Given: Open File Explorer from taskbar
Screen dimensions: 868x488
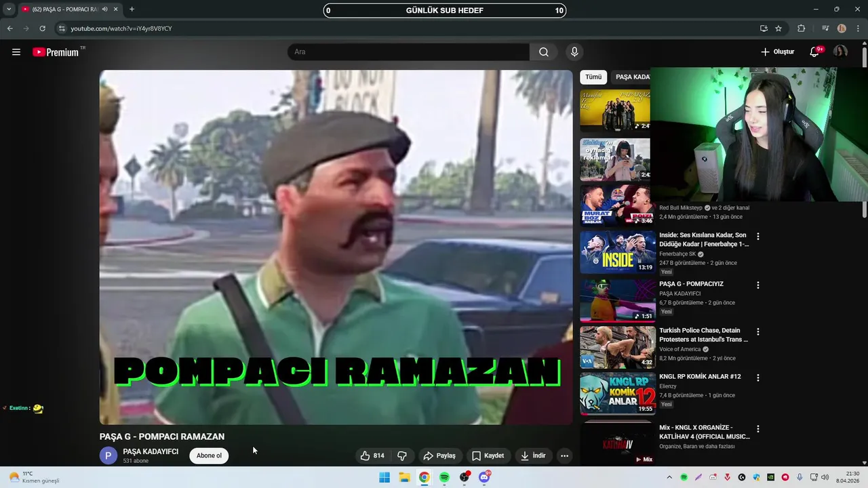Looking at the screenshot, I should [x=404, y=477].
